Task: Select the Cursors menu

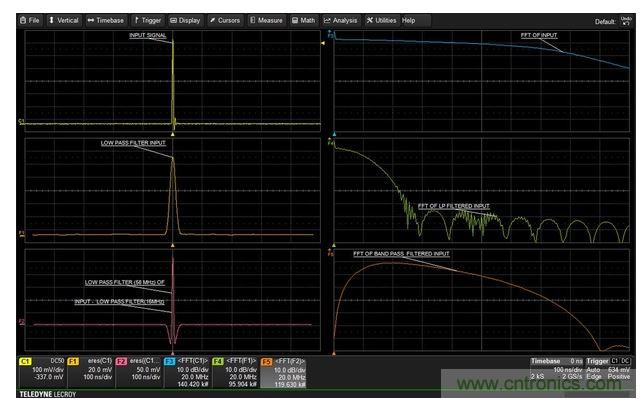Action: (x=225, y=20)
